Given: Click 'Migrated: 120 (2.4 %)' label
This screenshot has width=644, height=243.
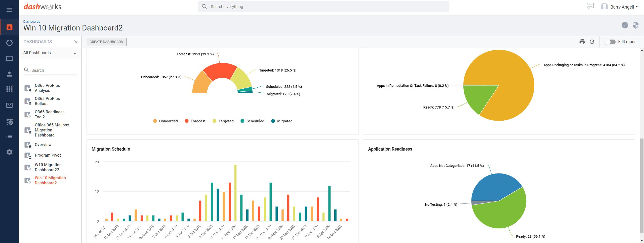Looking at the screenshot, I should point(283,94).
